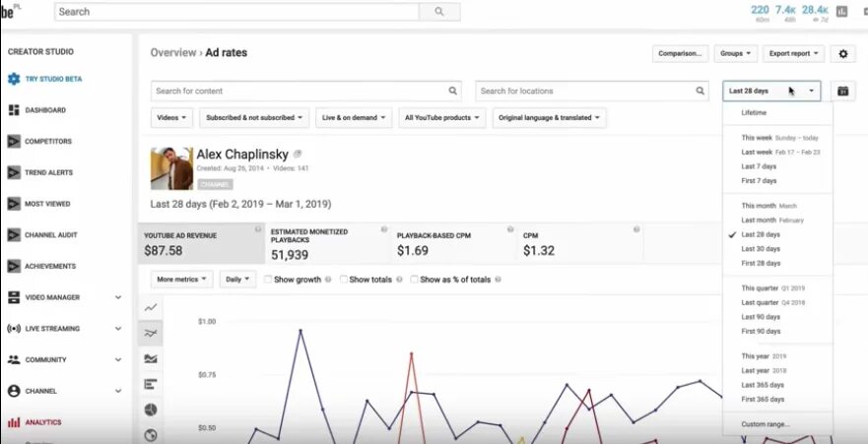This screenshot has width=868, height=444.
Task: Select the bar chart type icon
Action: 151,384
